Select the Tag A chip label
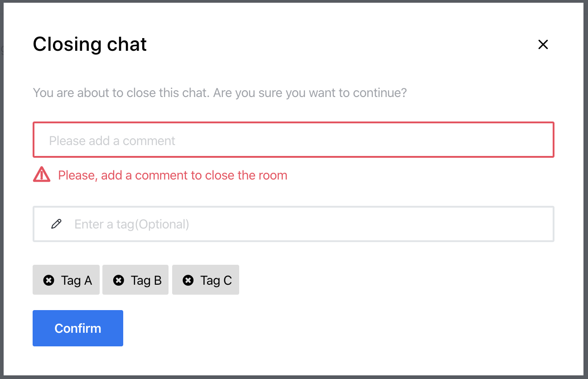 point(77,281)
